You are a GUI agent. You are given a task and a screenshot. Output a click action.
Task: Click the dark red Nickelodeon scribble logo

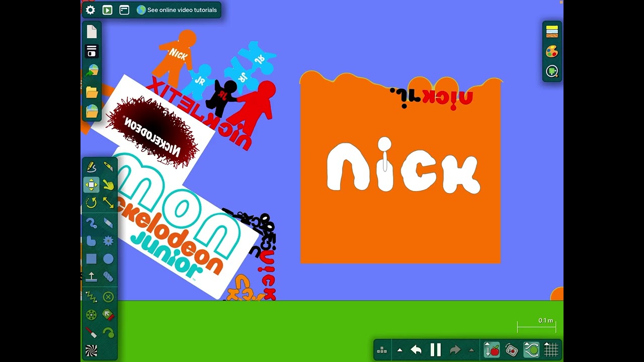click(x=153, y=132)
